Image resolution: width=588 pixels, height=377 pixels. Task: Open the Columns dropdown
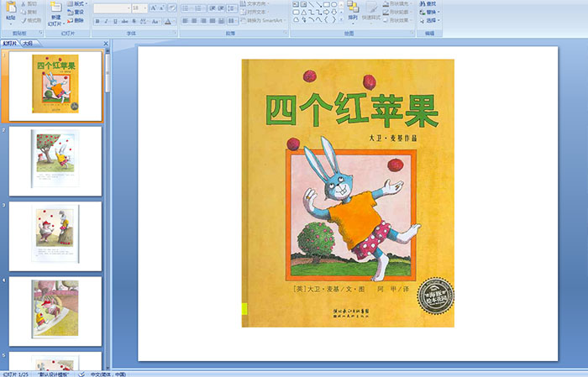pyautogui.click(x=233, y=21)
